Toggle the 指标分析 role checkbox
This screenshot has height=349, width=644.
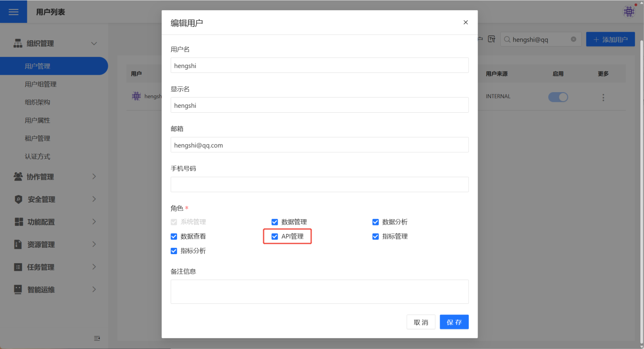pyautogui.click(x=174, y=251)
